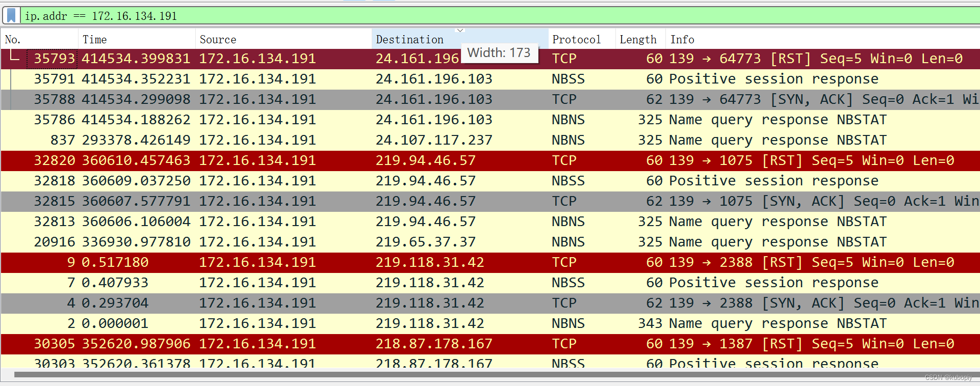Sort by the Protocol column header
The width and height of the screenshot is (980, 386).
582,39
